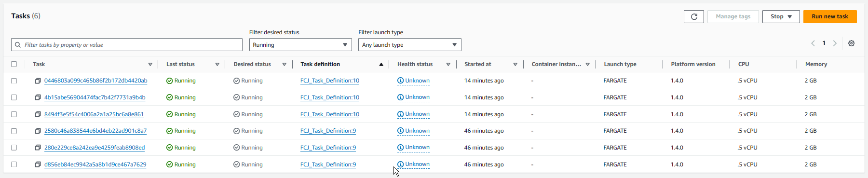Toggle Task definition ascending sort arrow
Screen dimensions: 868x178
coord(381,64)
